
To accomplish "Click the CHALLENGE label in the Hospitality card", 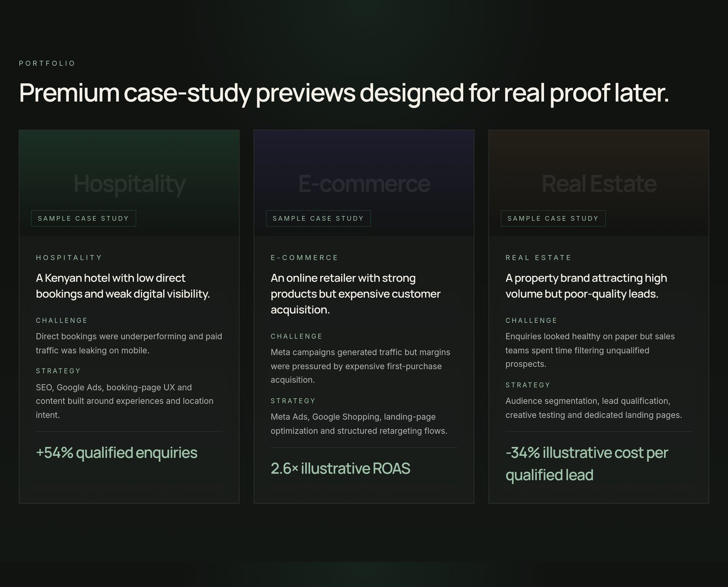I will pos(62,320).
